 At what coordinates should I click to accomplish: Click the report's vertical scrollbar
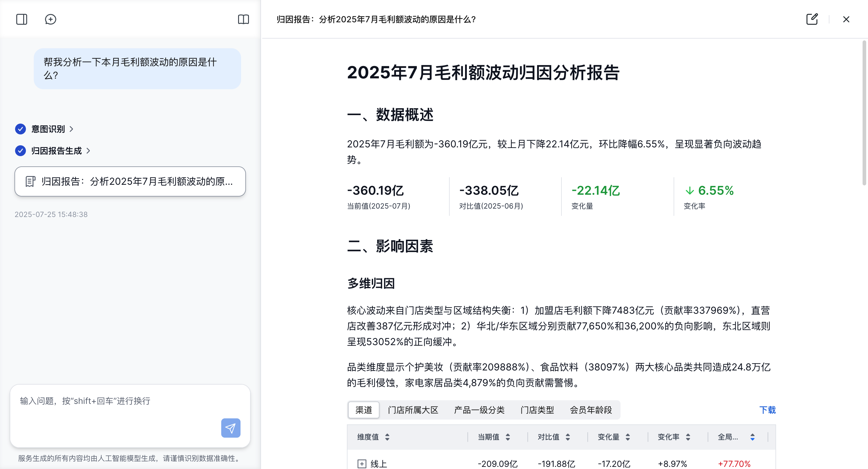(x=864, y=113)
